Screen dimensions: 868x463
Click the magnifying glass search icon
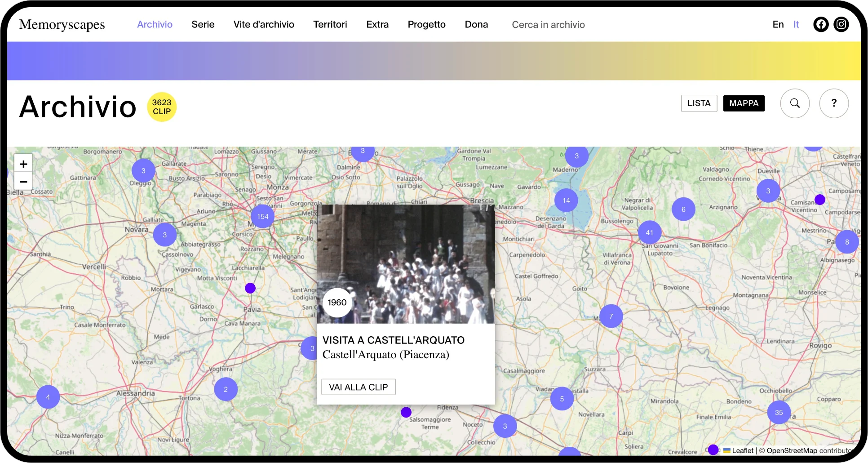(795, 103)
